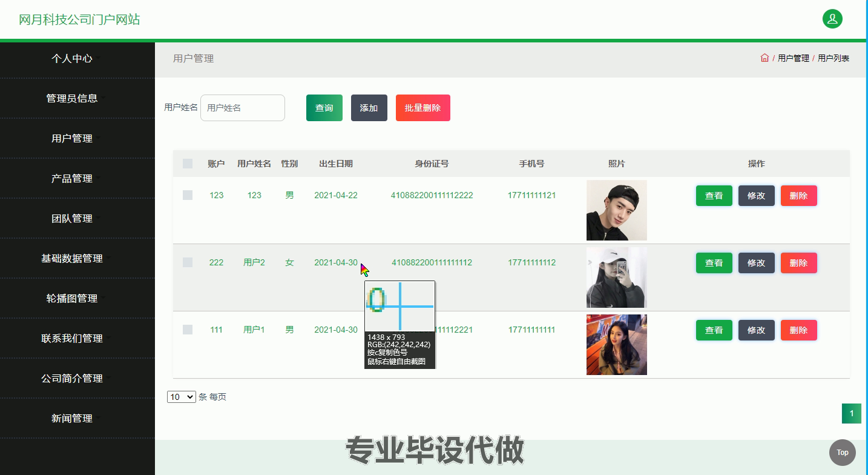The image size is (868, 475).
Task: Click the 添加 add button
Action: (x=369, y=108)
